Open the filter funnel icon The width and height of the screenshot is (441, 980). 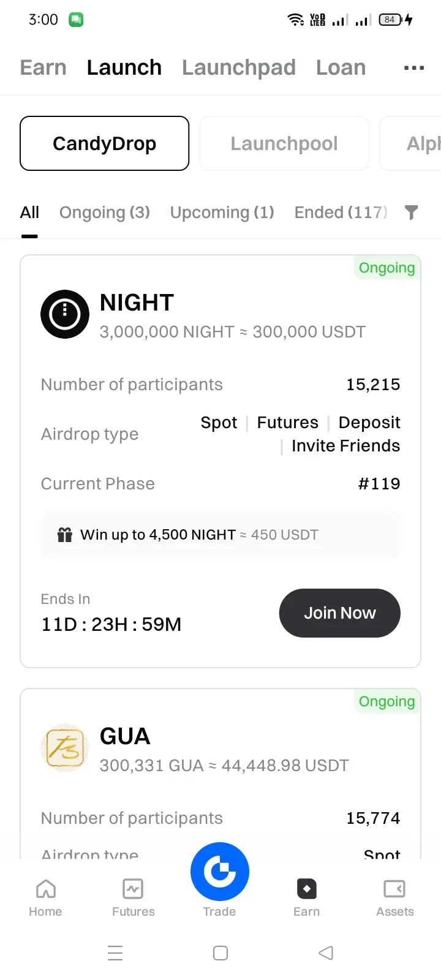pos(412,213)
